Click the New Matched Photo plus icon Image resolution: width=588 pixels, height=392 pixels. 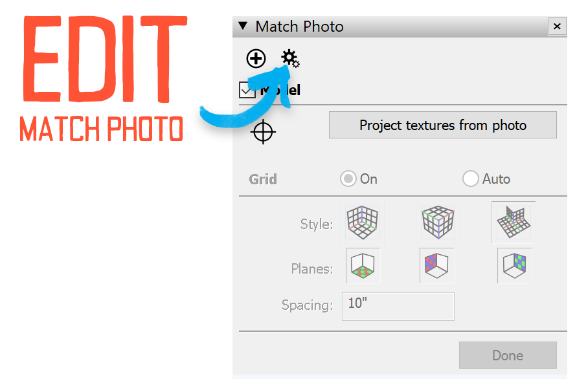256,59
